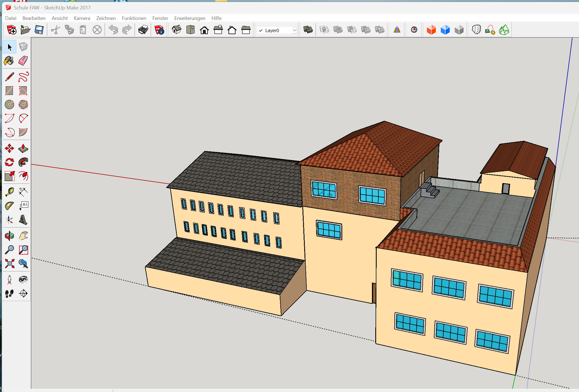This screenshot has width=579, height=392.
Task: Open the Fenster menu
Action: pos(160,18)
